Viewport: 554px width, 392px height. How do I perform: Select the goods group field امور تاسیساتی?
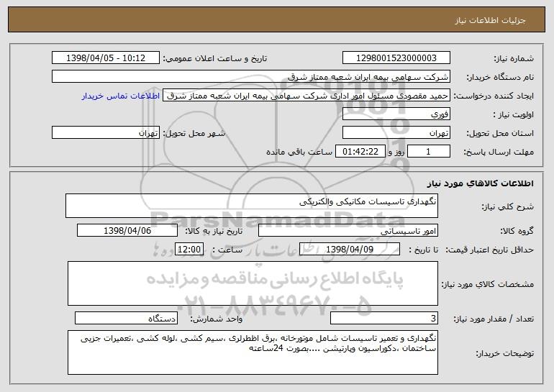click(x=348, y=231)
